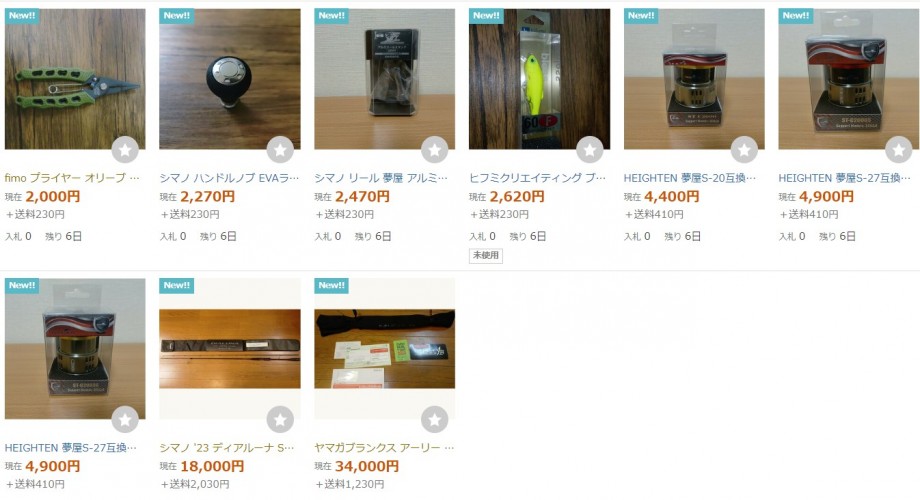Screen dimensions: 920x500
Task: Favorite the yellow lure listing via star
Action: coord(590,150)
